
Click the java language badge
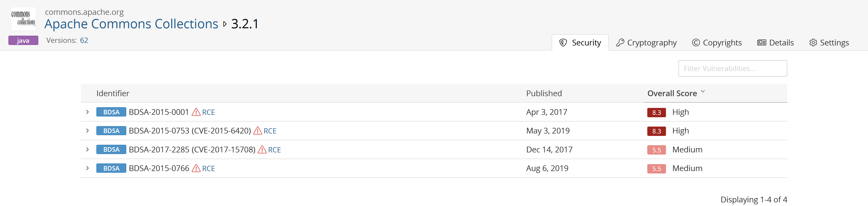click(x=23, y=40)
